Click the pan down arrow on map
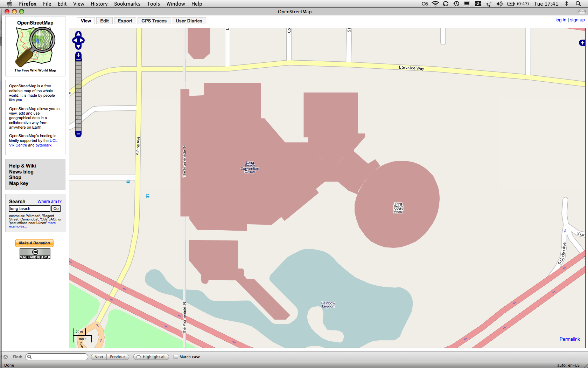Screen dimensions: 588x368 [x=78, y=47]
